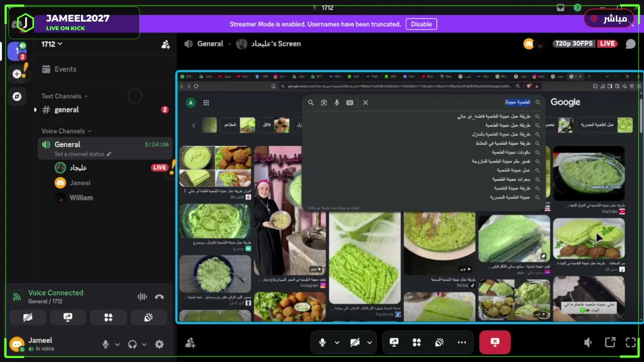Mute microphone in the Jameel user panel
The image size is (644, 362).
(x=106, y=344)
